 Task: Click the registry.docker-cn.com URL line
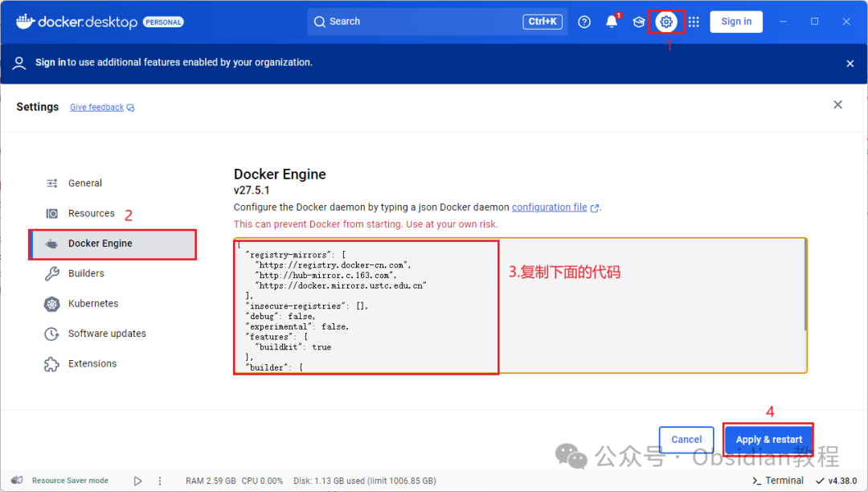tap(334, 265)
